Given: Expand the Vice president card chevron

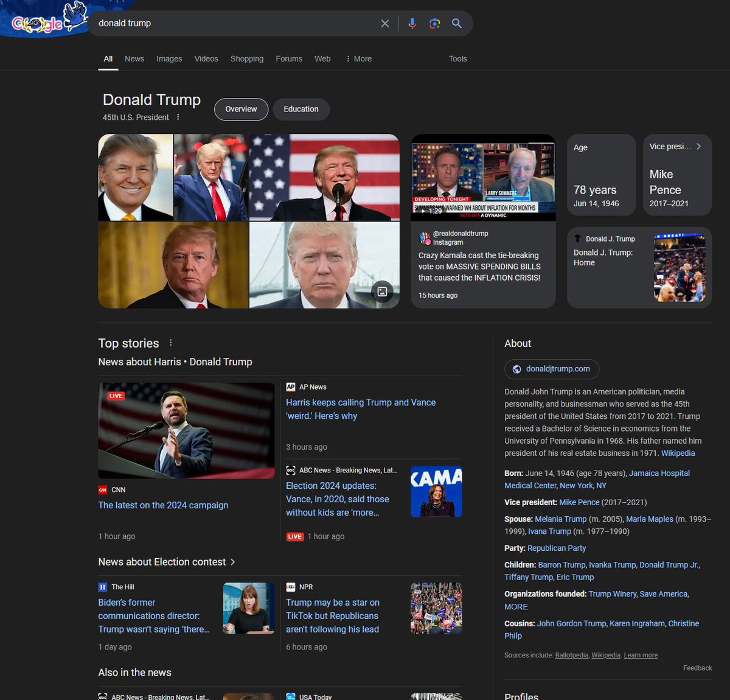Looking at the screenshot, I should tap(698, 146).
